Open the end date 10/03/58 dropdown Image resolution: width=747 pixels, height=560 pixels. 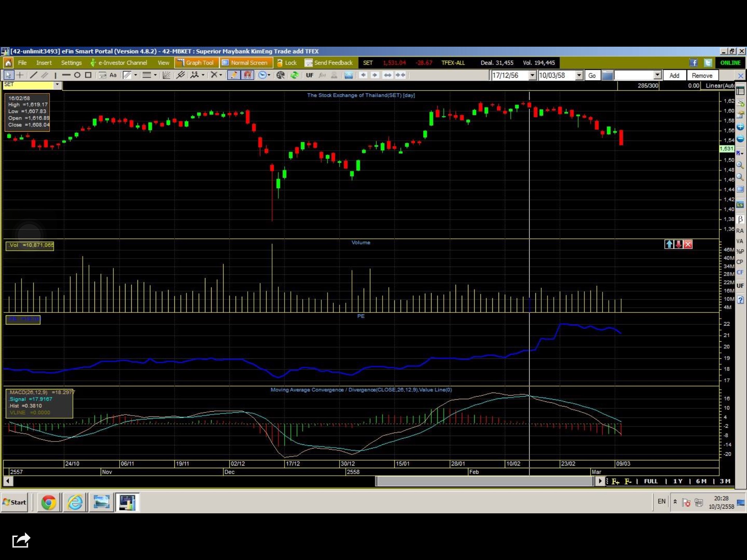(x=579, y=75)
